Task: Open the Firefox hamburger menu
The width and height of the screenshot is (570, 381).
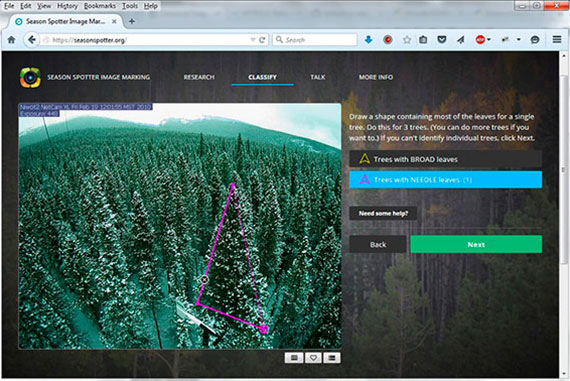Action: coord(557,39)
